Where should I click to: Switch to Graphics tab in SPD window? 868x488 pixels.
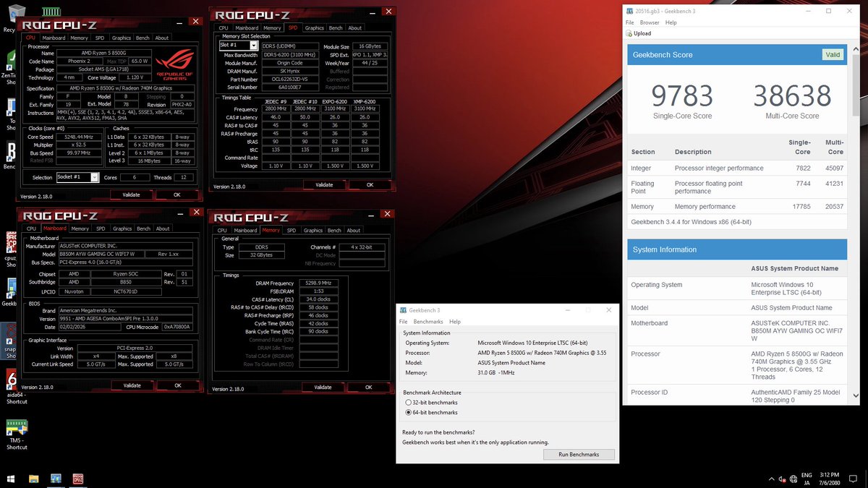click(x=314, y=27)
